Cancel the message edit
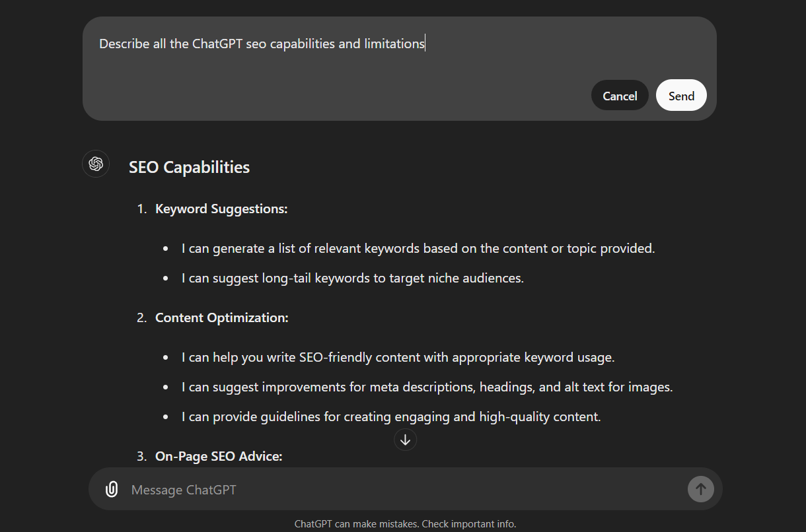Image resolution: width=806 pixels, height=532 pixels. pos(620,96)
